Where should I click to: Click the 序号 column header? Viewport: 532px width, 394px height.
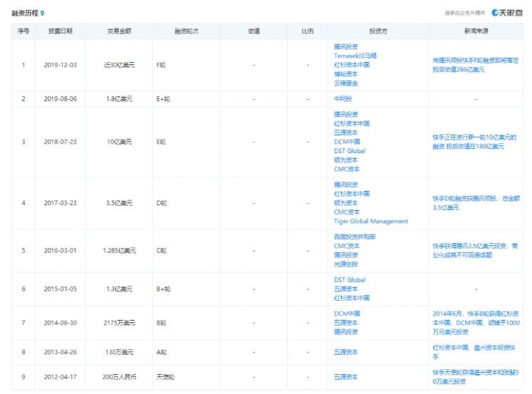[24, 31]
